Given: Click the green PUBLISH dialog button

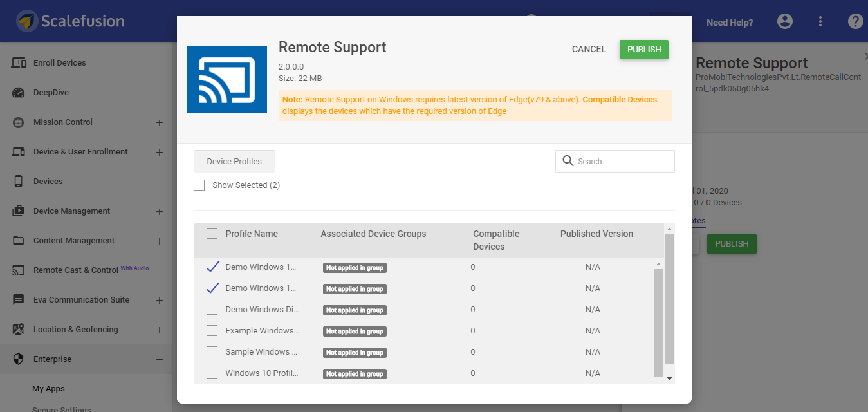Looking at the screenshot, I should 644,50.
